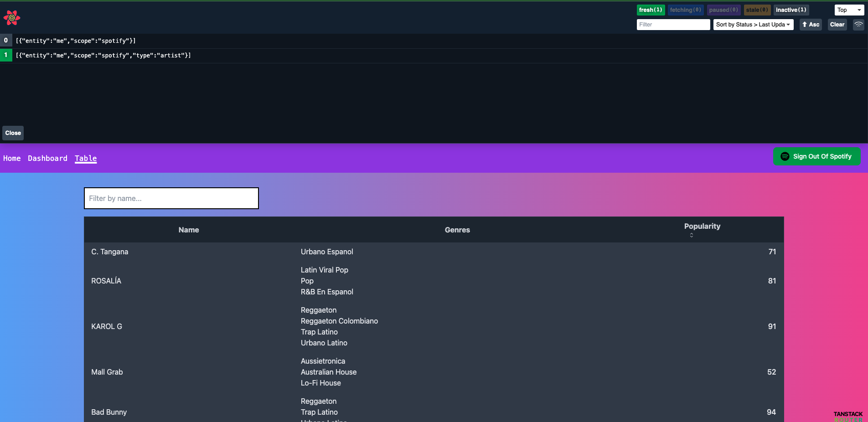Click the Filter by name input field
868x422 pixels.
171,198
